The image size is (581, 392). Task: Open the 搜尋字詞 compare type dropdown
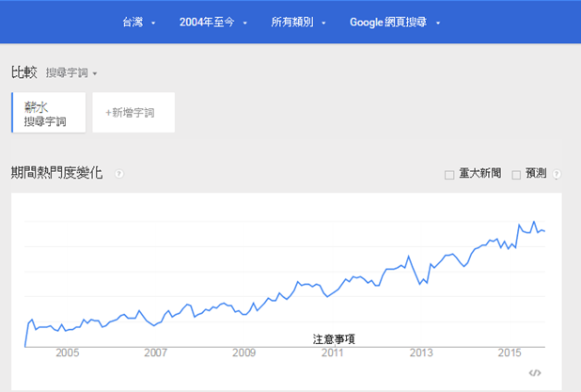[x=71, y=72]
